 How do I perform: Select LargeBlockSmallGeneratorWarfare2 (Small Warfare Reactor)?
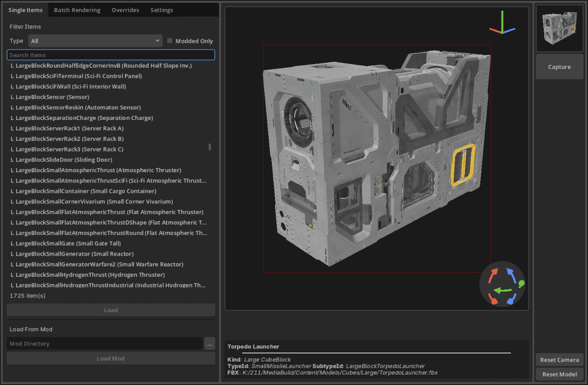tap(97, 264)
